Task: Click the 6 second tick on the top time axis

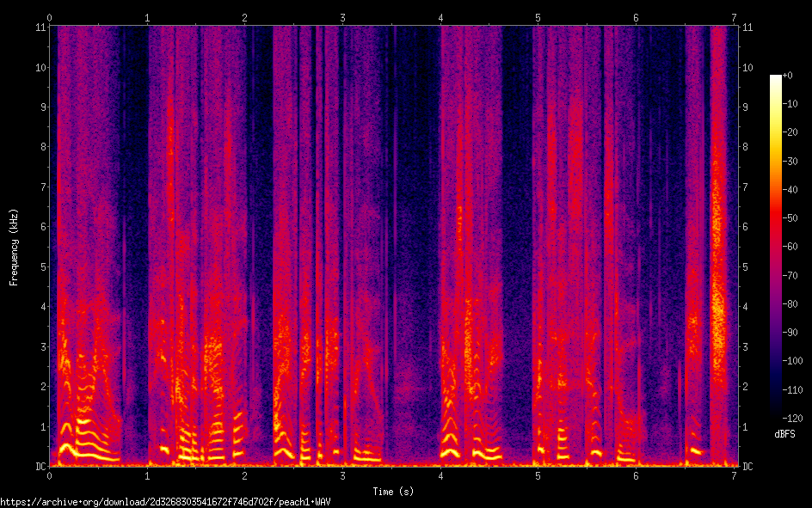Action: click(637, 17)
